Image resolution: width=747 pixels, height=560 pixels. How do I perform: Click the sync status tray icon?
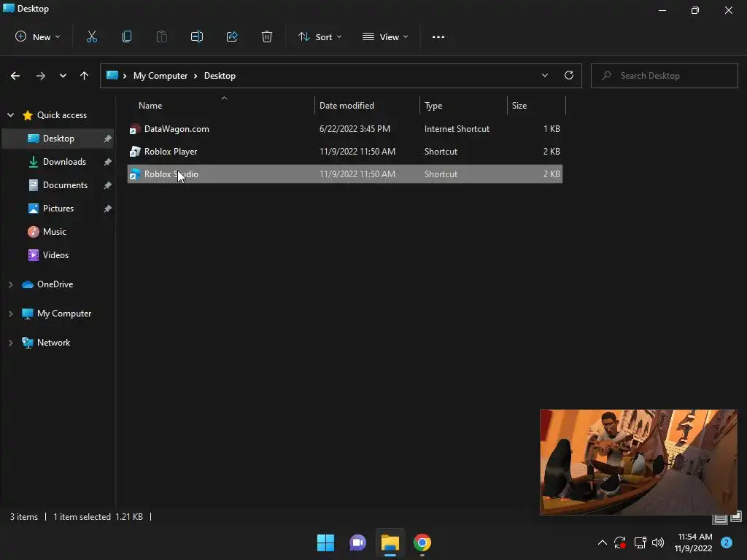pos(620,542)
